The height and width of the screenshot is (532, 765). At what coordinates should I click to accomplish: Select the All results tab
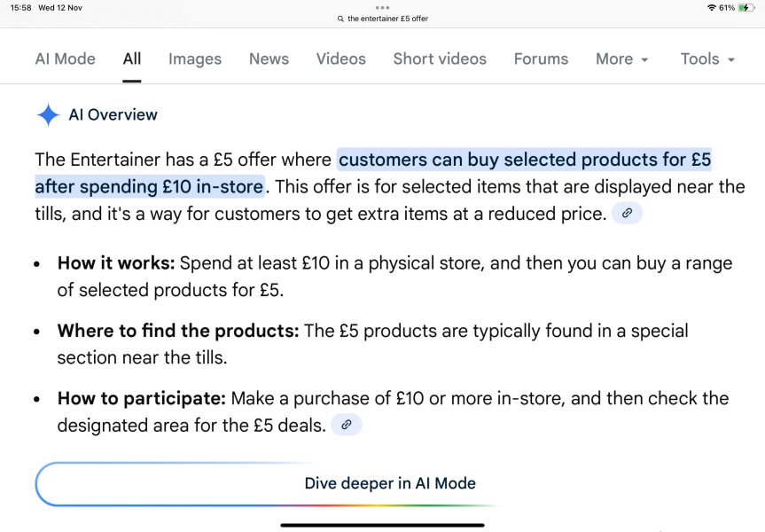[x=132, y=59]
